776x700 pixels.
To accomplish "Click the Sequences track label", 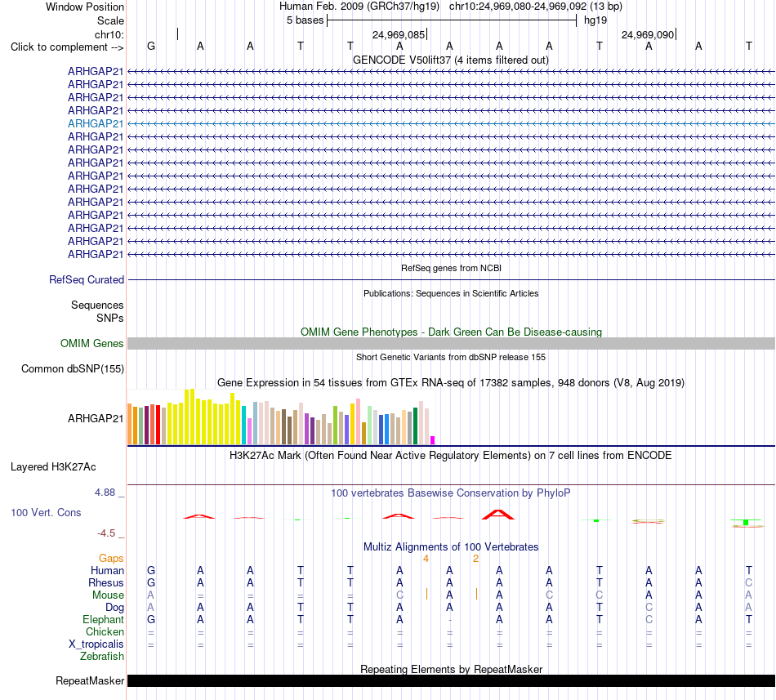I will tap(97, 305).
